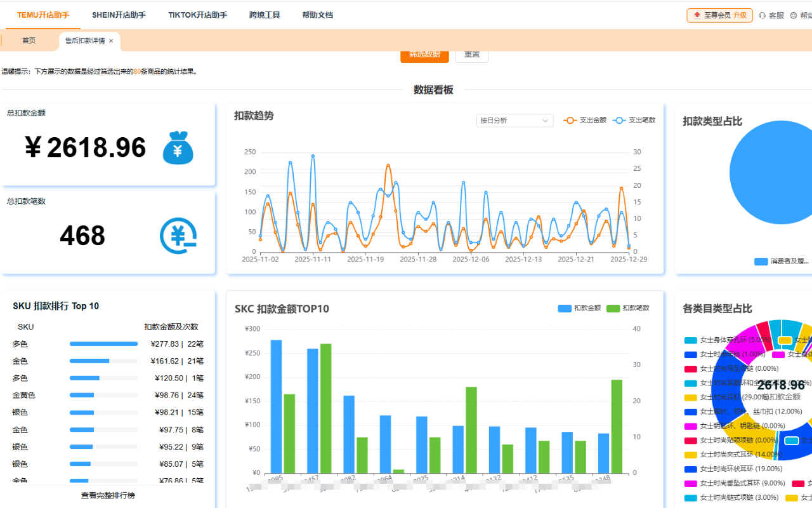
Task: Open the 按日分析 analysis dropdown
Action: [514, 120]
